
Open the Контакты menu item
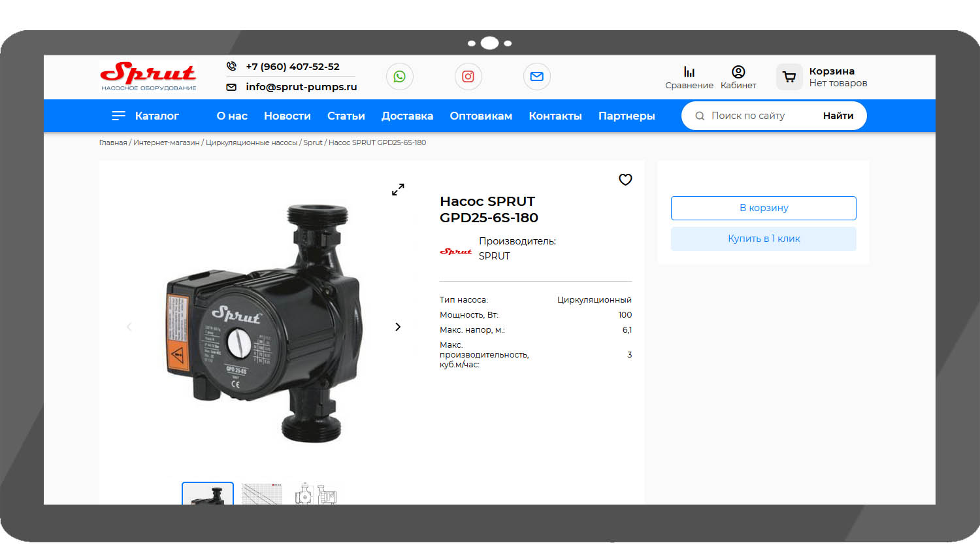pyautogui.click(x=555, y=116)
